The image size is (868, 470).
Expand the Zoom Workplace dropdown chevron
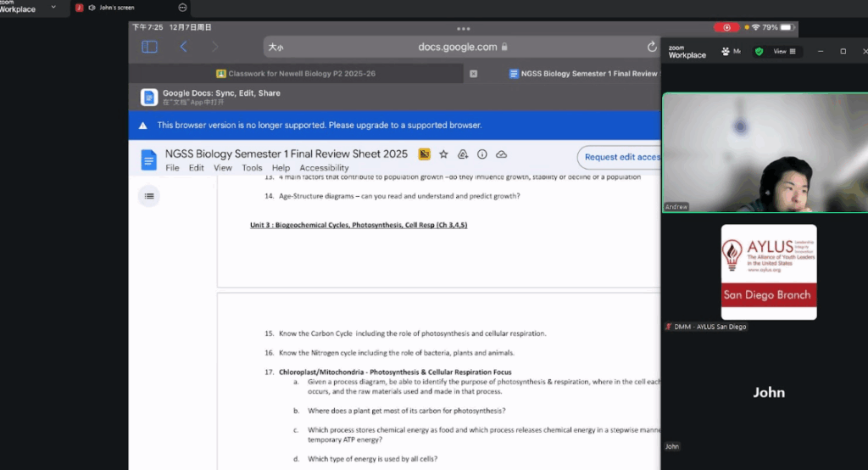click(x=53, y=7)
